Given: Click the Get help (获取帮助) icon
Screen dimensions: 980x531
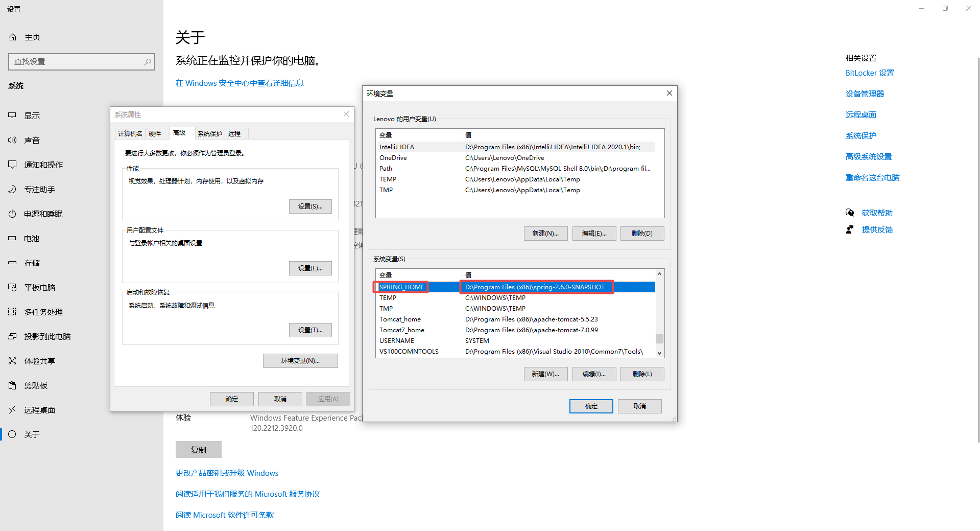Looking at the screenshot, I should (850, 213).
